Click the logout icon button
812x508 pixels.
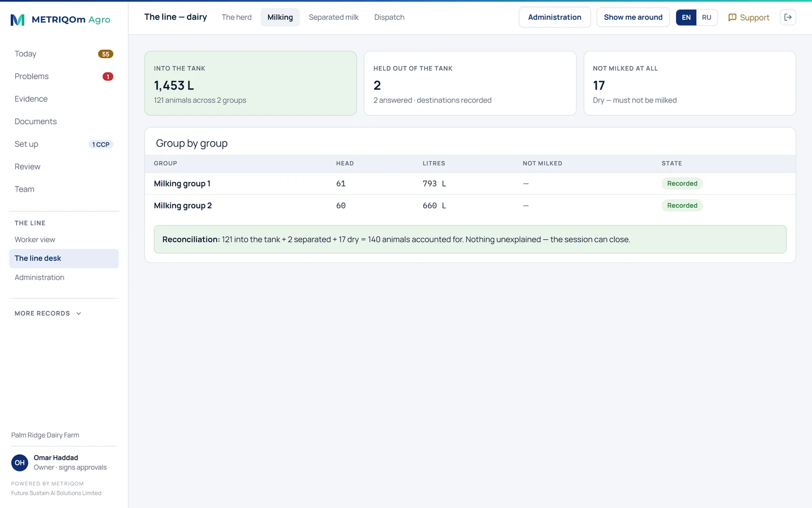[x=788, y=17]
